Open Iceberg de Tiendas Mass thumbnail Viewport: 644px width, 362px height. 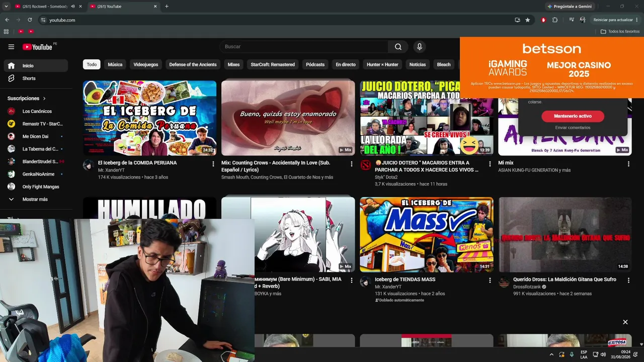(427, 235)
